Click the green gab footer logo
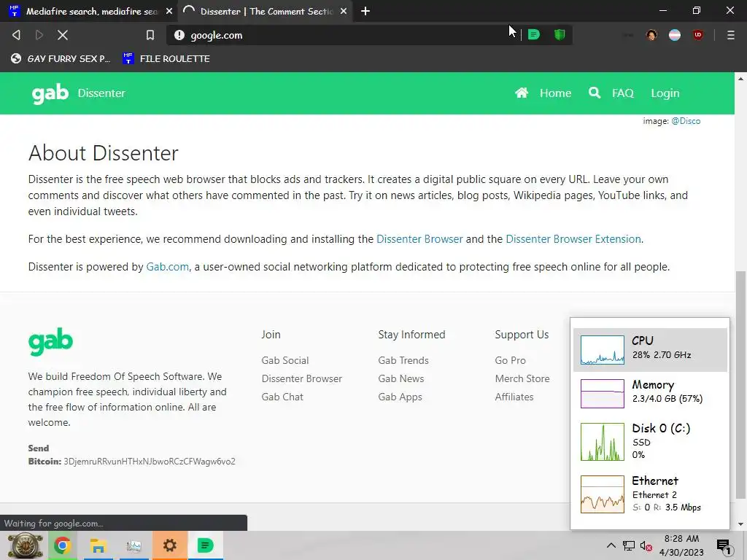 [x=50, y=341]
